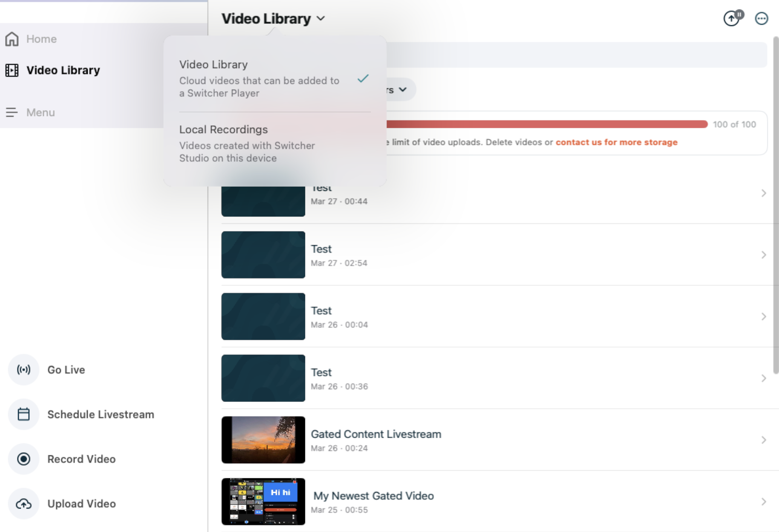Open the more options ellipsis icon
The width and height of the screenshot is (779, 532).
(x=762, y=18)
